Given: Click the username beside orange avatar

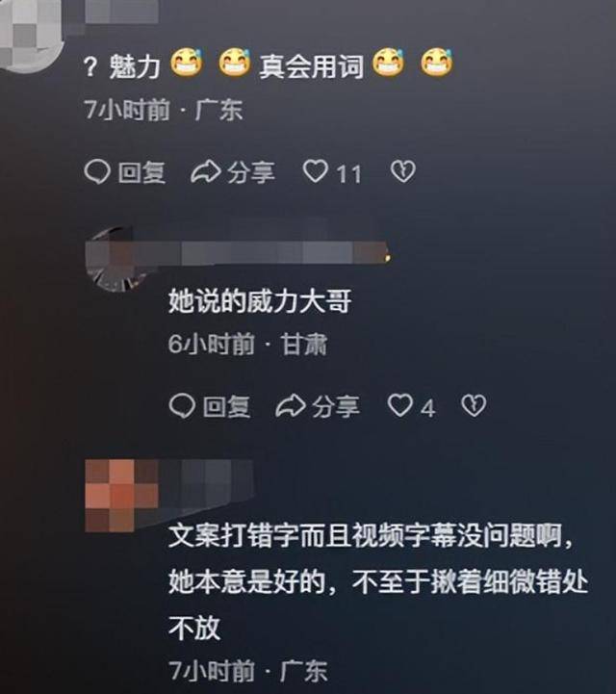Looking at the screenshot, I should (x=207, y=480).
